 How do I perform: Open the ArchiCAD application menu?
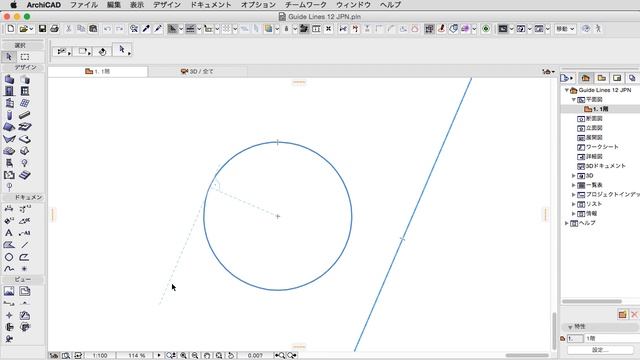(44, 5)
